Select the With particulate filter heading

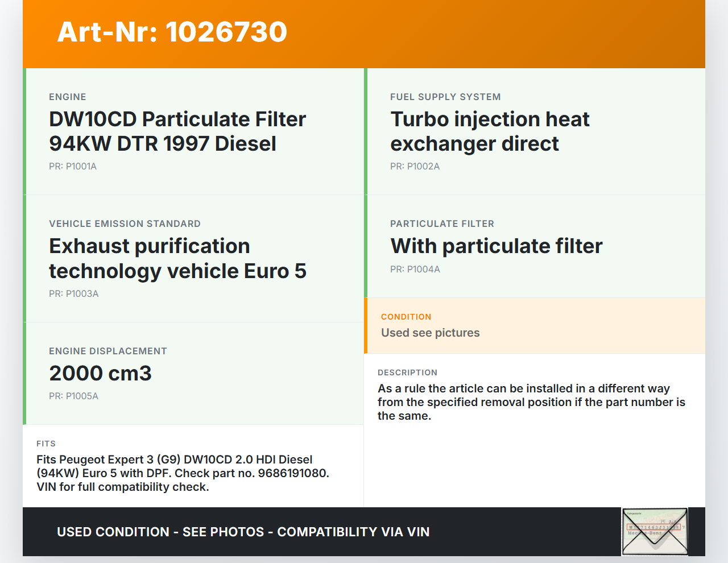[x=496, y=246]
